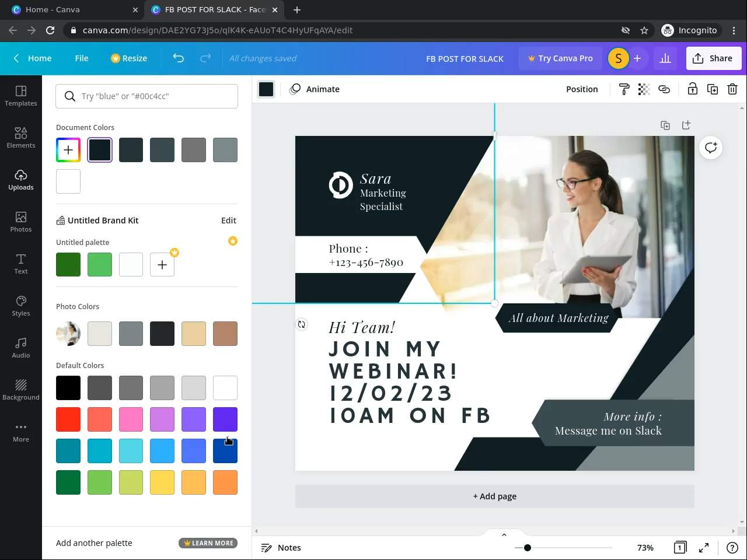Enter fullscreen presentation mode

(x=704, y=548)
